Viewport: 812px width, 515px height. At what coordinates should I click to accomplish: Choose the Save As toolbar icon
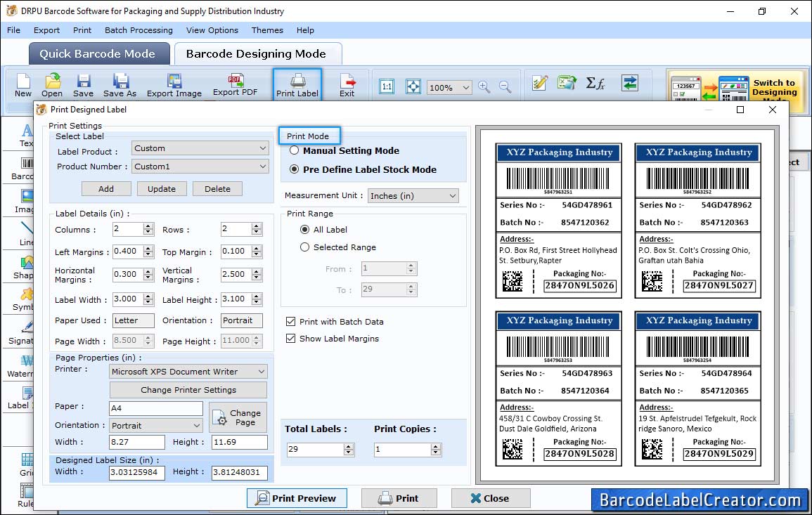pyautogui.click(x=120, y=86)
